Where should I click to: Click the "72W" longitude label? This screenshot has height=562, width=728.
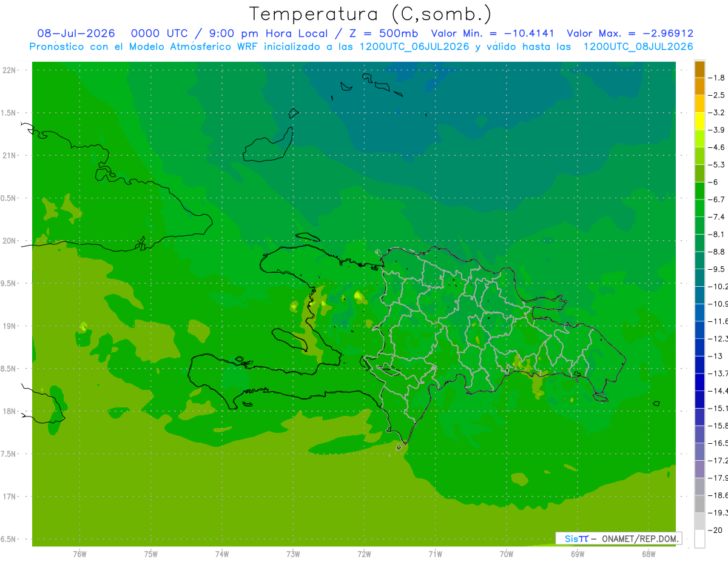pos(364,554)
